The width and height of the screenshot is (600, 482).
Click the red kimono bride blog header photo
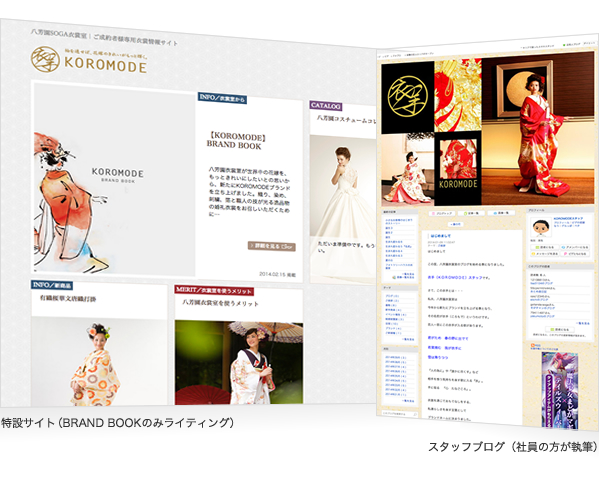coord(538,129)
